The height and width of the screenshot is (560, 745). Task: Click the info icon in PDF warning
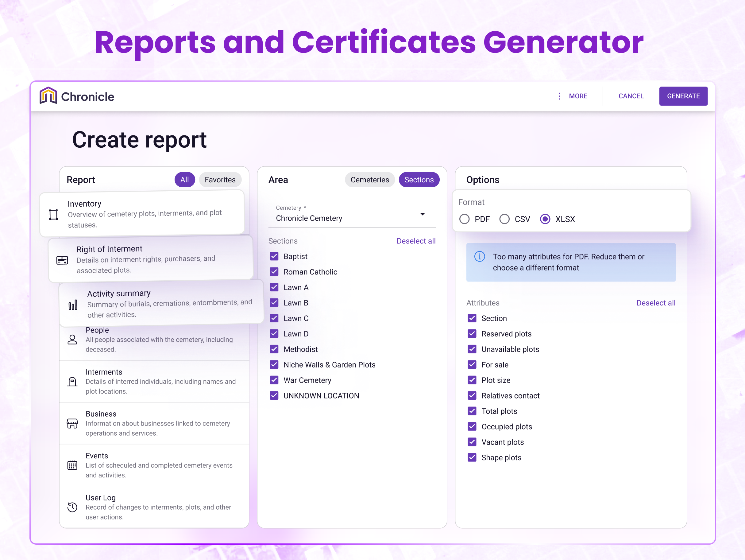point(480,256)
